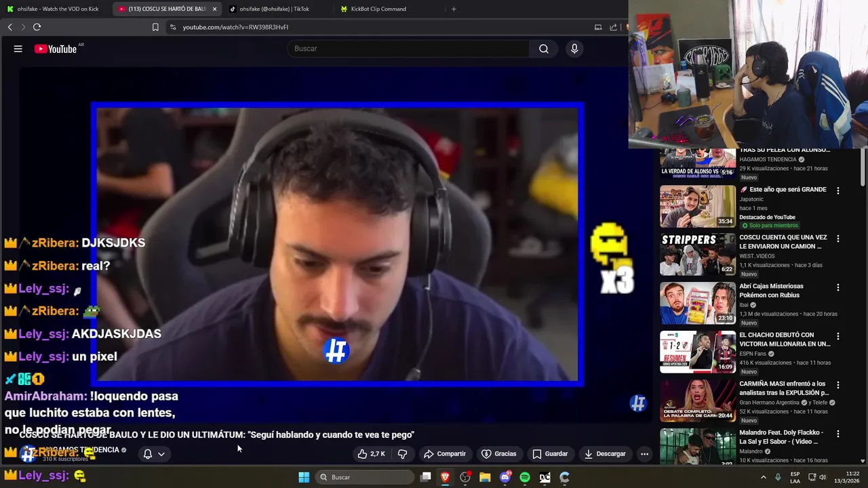Open the STRIPPERS video thumbnail
This screenshot has width=868, height=488.
[x=698, y=255]
